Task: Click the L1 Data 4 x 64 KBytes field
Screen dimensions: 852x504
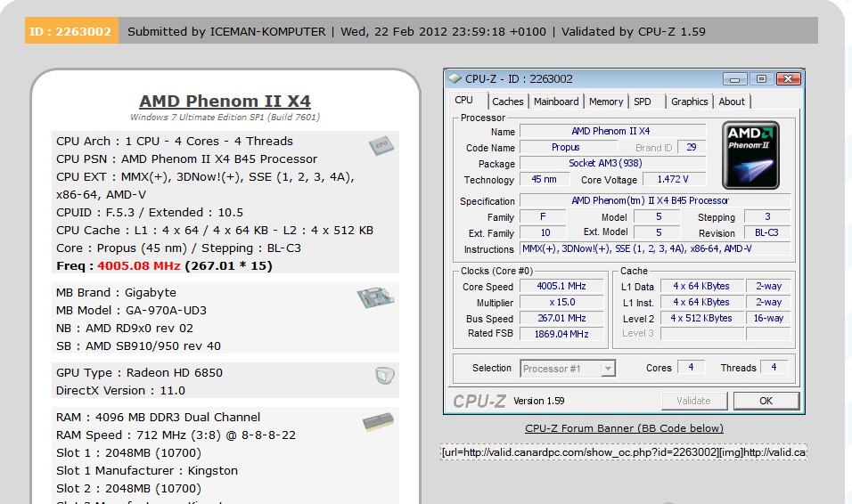Action: coord(701,286)
